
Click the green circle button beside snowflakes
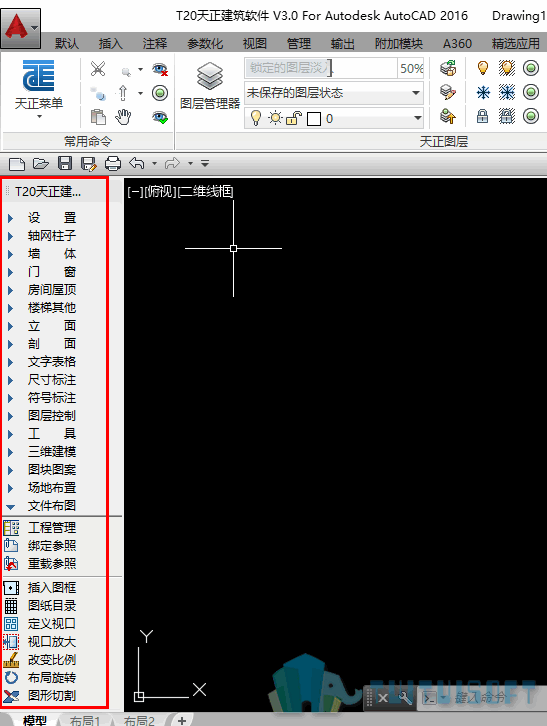point(531,92)
